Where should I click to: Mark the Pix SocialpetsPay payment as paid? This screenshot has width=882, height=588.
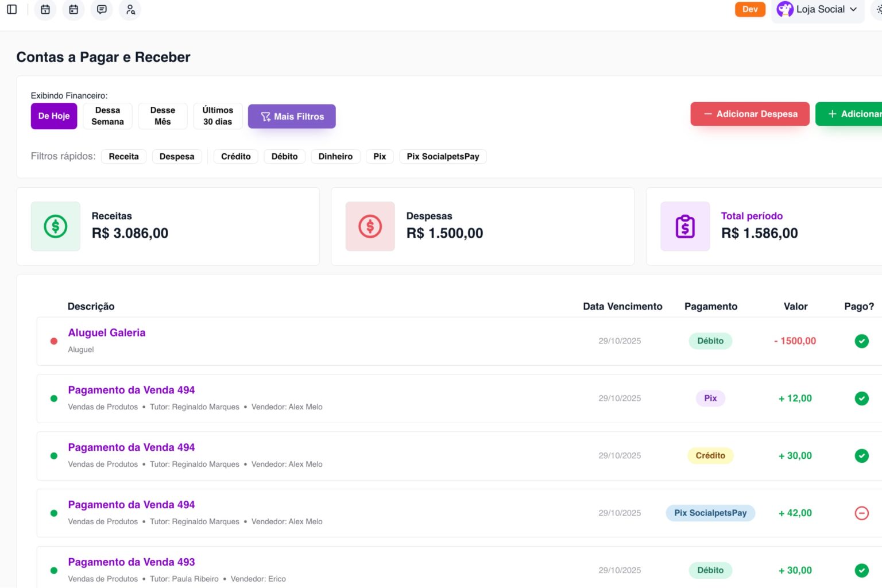click(861, 513)
